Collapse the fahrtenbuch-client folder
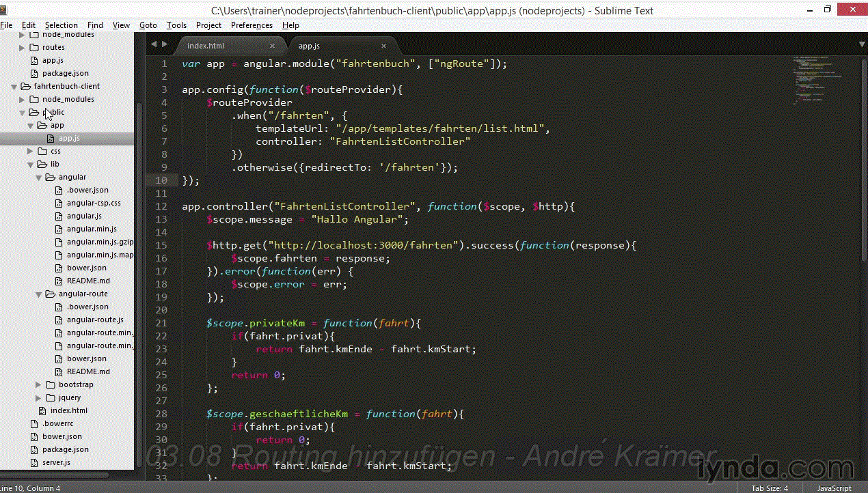 [14, 87]
